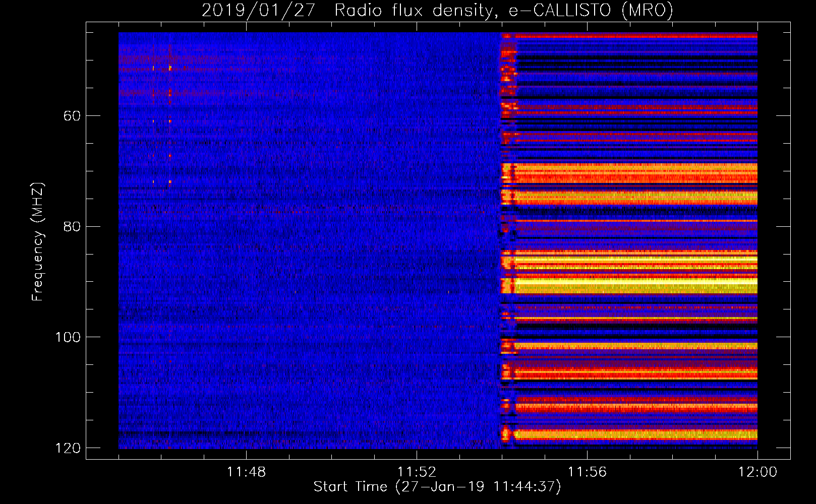Click the plot title "Radio flux density, e-CALLISTO (MRO)"
This screenshot has height=504, width=816.
504,10
